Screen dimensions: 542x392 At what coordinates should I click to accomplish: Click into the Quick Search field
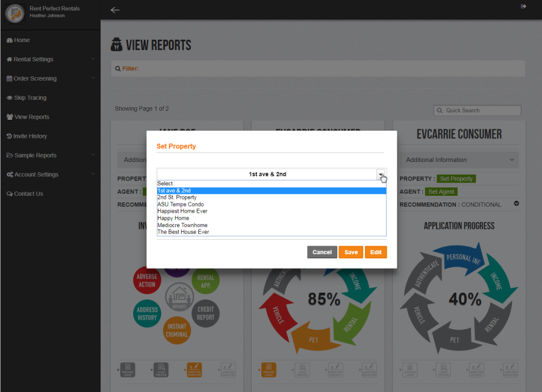[x=477, y=110]
